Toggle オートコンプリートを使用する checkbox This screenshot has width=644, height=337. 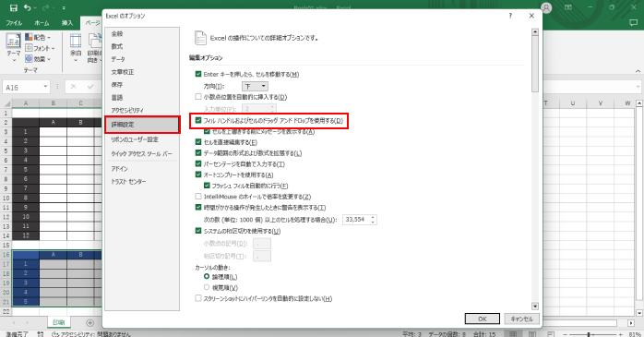tap(198, 175)
